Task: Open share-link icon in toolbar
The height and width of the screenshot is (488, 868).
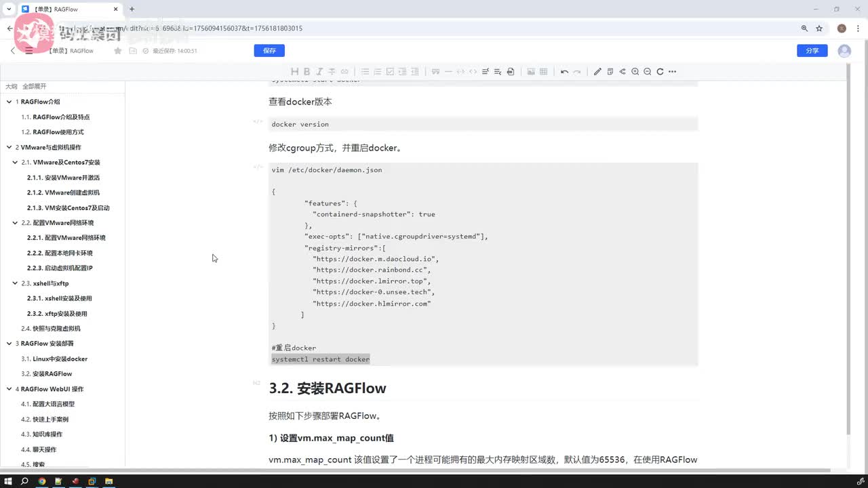Action: point(623,72)
